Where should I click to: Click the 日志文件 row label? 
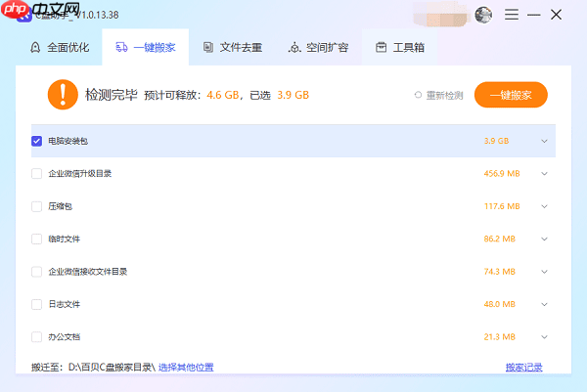(x=64, y=304)
